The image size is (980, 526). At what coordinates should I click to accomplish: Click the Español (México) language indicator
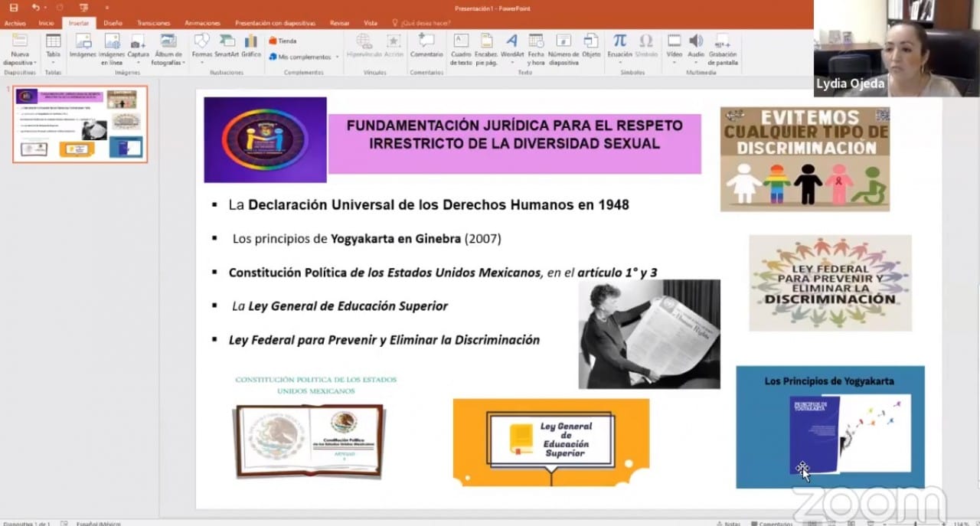coord(97,523)
